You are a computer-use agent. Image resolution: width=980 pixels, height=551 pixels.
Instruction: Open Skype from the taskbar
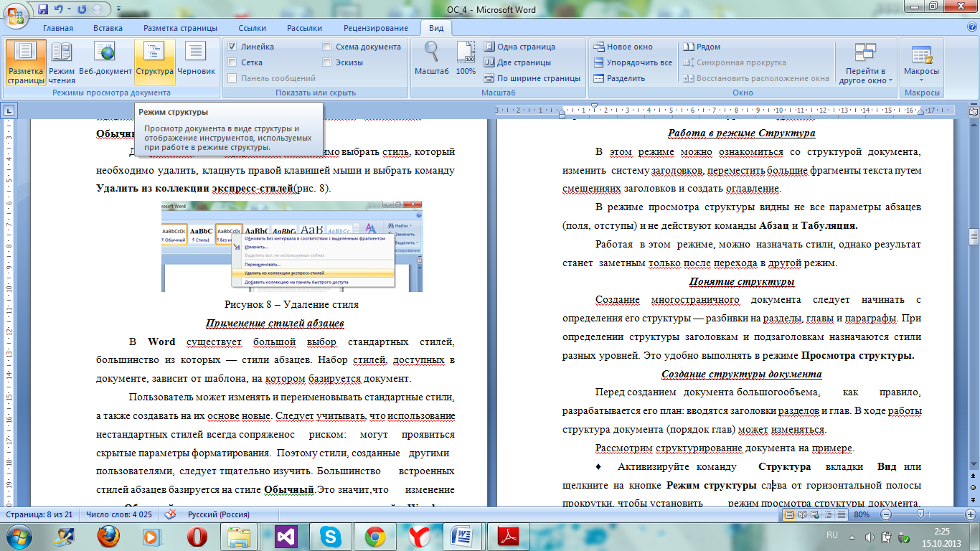[x=331, y=536]
